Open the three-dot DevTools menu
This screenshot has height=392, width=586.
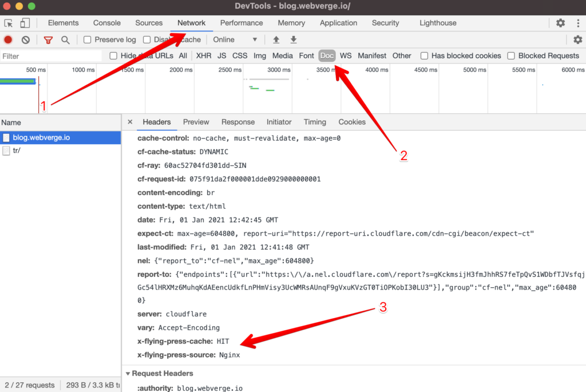579,23
